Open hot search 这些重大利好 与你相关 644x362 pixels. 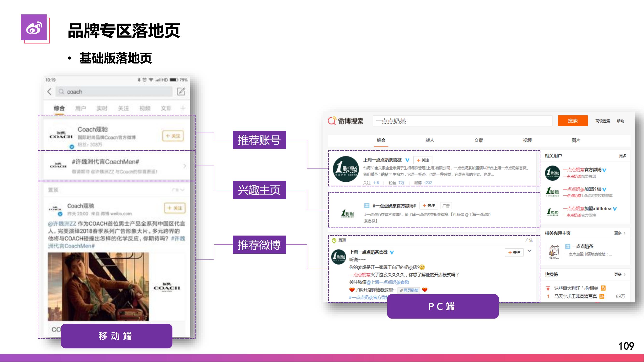point(576,288)
